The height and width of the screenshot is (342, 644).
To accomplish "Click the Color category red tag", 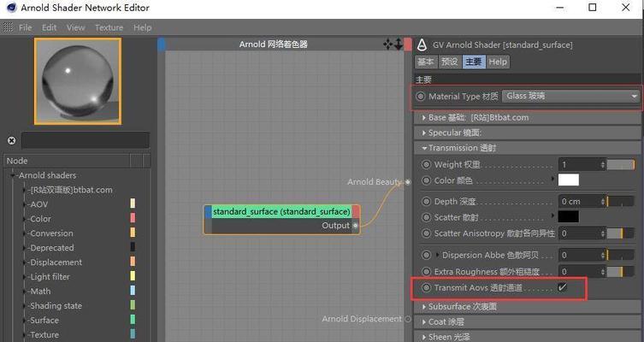I will click(x=133, y=218).
